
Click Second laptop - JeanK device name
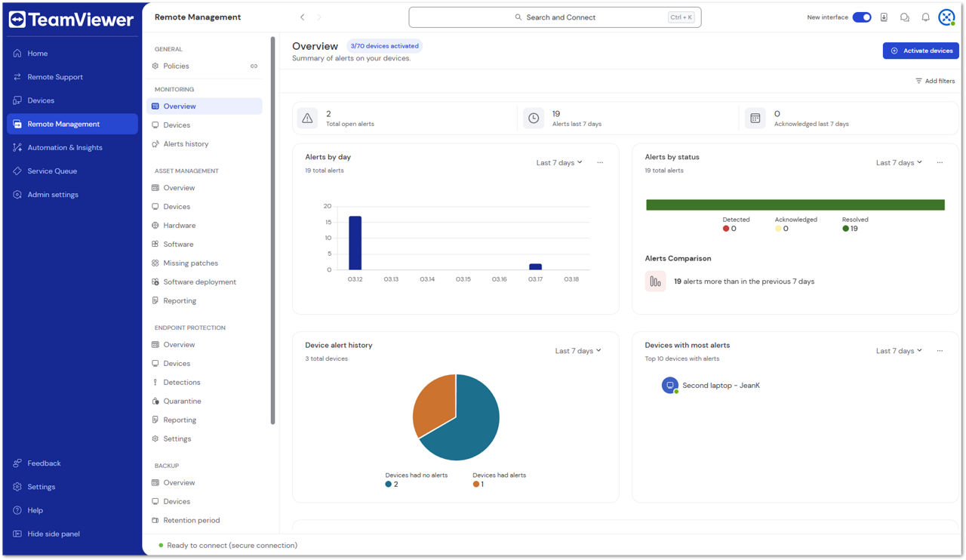tap(721, 386)
